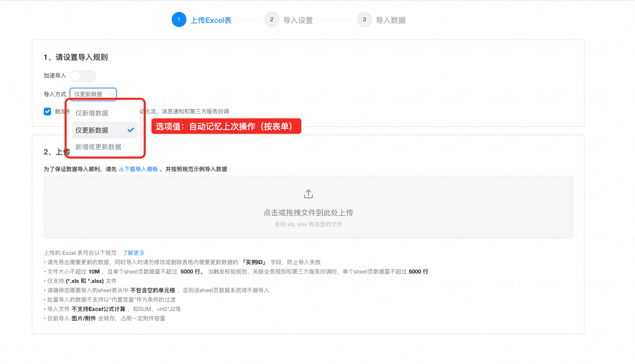Switch to the 导入设置 step

click(298, 20)
